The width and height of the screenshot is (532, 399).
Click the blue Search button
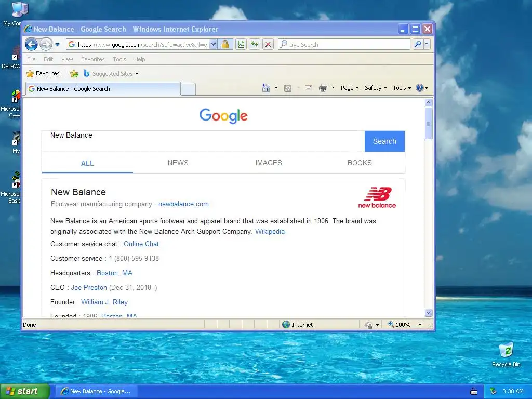pos(384,141)
